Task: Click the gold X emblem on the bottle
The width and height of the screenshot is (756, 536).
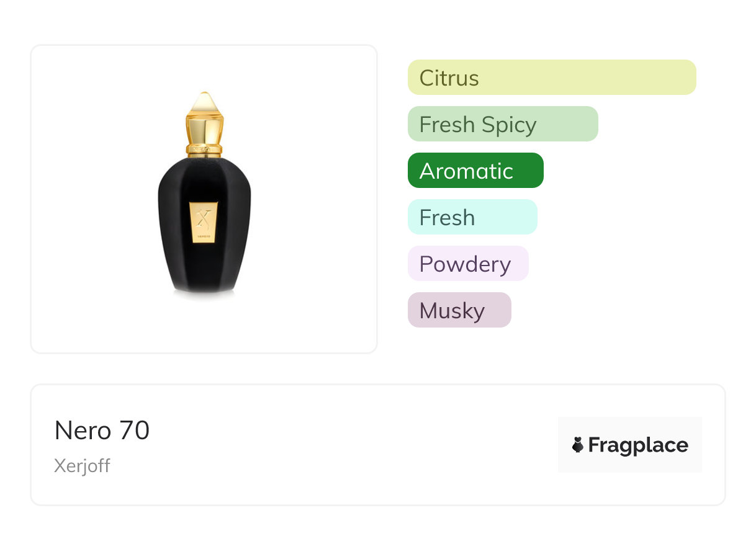Action: click(204, 218)
